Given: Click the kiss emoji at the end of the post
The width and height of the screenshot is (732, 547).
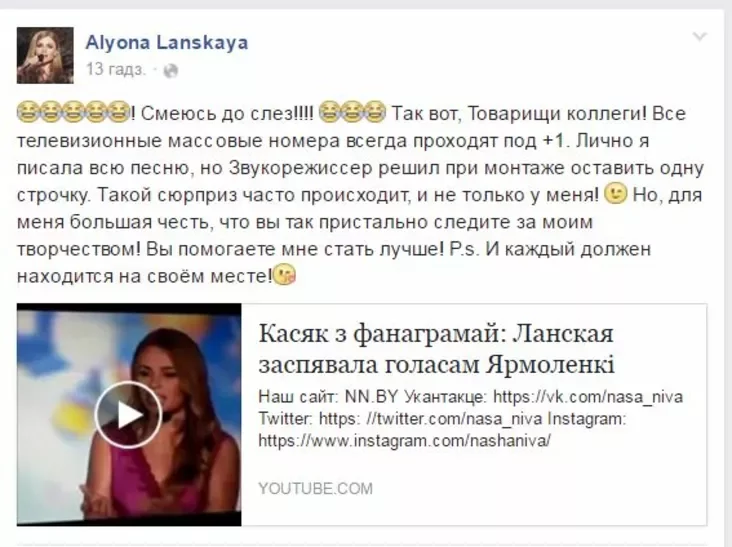Looking at the screenshot, I should point(284,274).
